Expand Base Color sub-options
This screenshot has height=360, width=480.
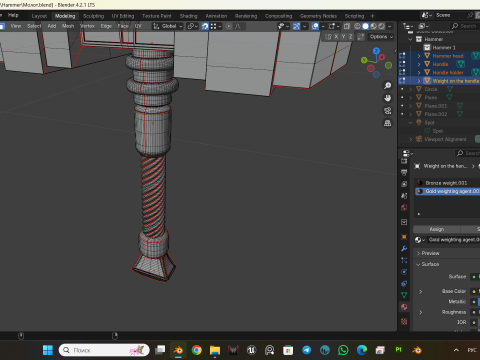click(x=421, y=292)
